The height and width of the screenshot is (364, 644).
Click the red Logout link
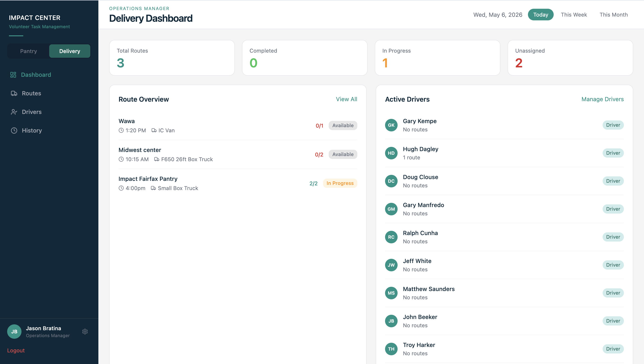16,351
